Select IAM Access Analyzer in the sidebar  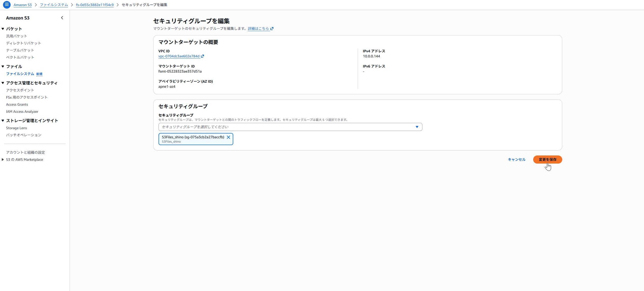22,111
